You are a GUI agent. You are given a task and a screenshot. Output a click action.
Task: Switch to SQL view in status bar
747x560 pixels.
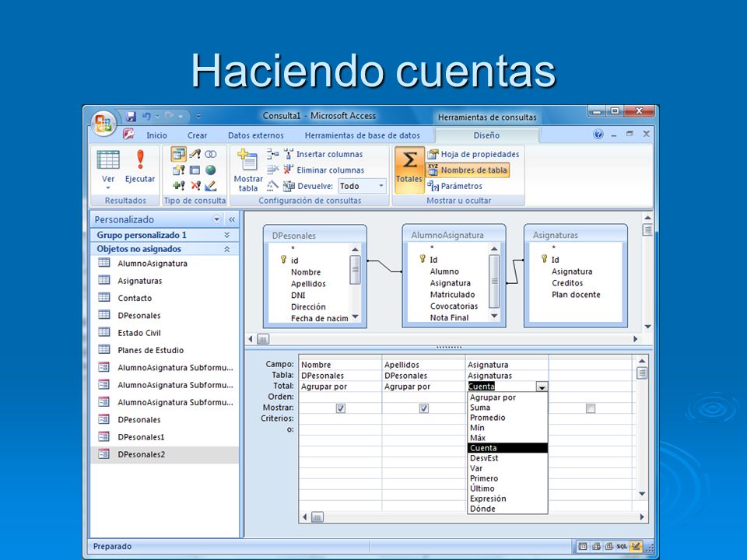click(622, 547)
